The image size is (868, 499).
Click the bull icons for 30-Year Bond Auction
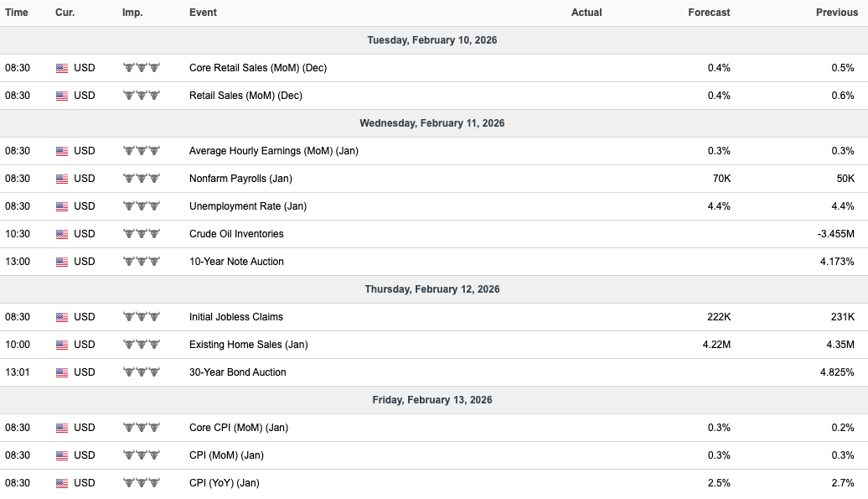pyautogui.click(x=141, y=372)
